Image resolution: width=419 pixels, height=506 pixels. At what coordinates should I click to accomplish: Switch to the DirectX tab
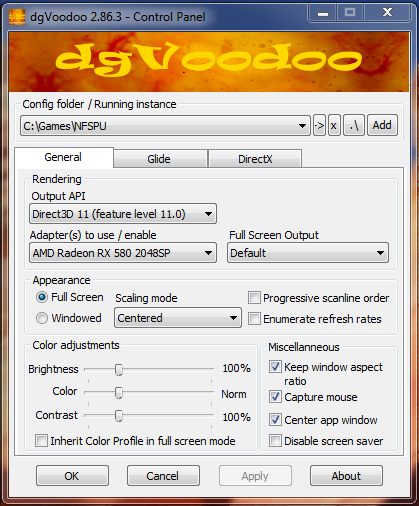pos(255,159)
